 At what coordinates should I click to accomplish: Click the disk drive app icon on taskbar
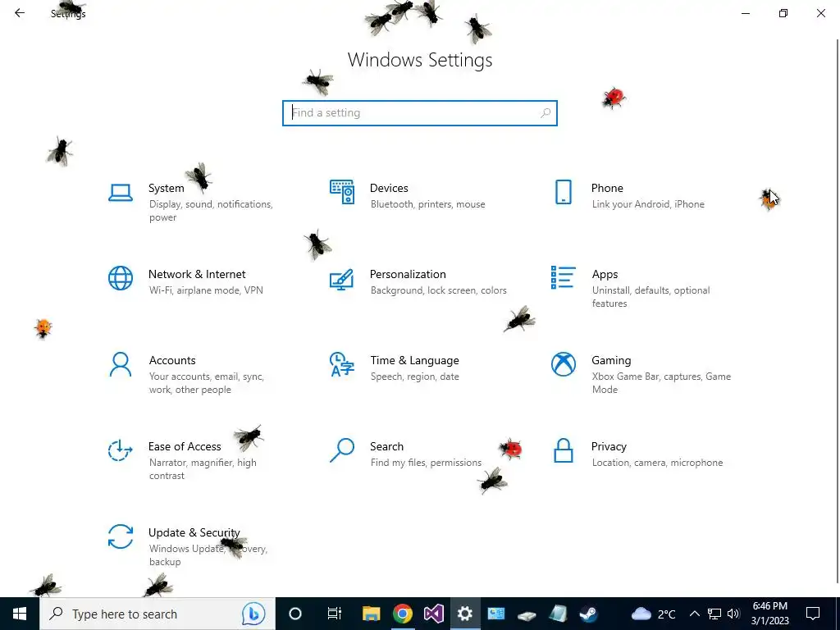click(x=527, y=614)
